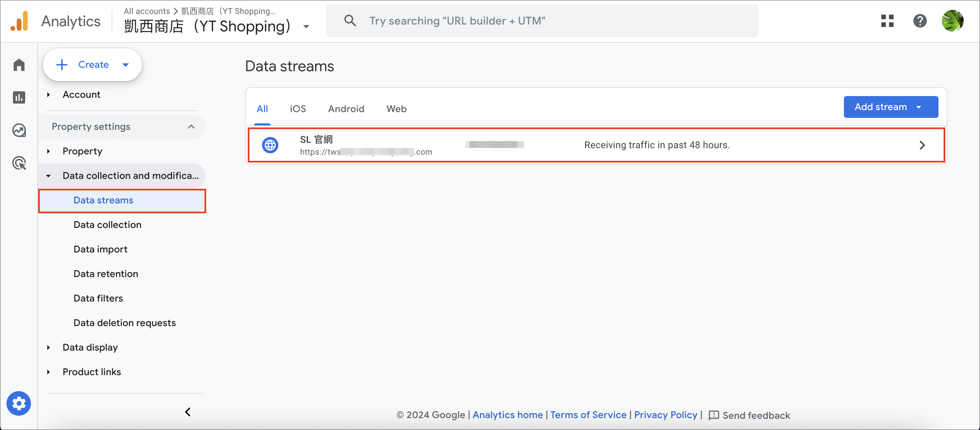980x430 pixels.
Task: Open the Advertising cursor target icon
Action: 19,163
